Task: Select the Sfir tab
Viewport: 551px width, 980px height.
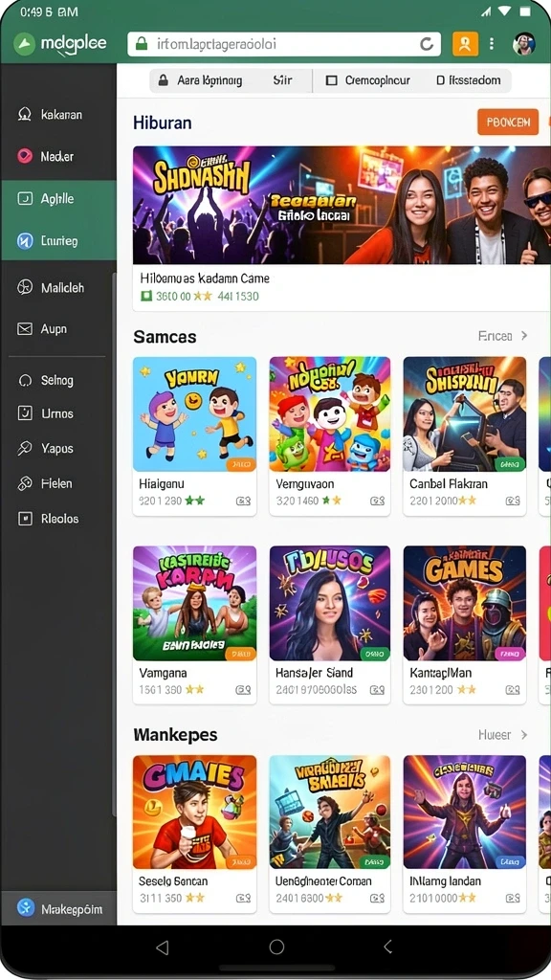Action: coord(282,80)
